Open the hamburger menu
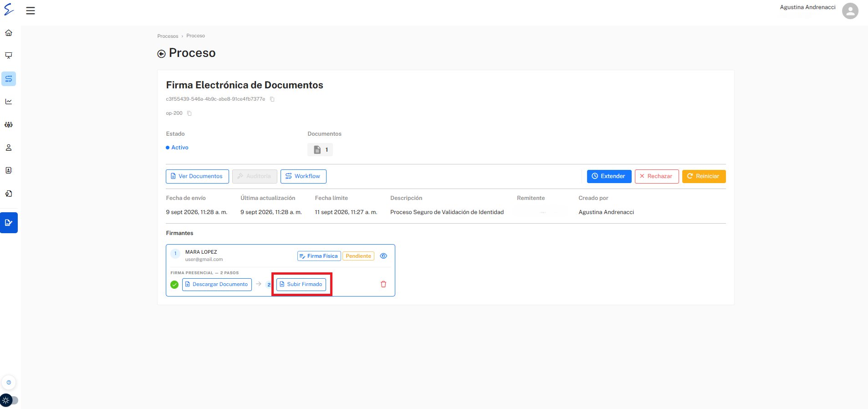 click(31, 11)
